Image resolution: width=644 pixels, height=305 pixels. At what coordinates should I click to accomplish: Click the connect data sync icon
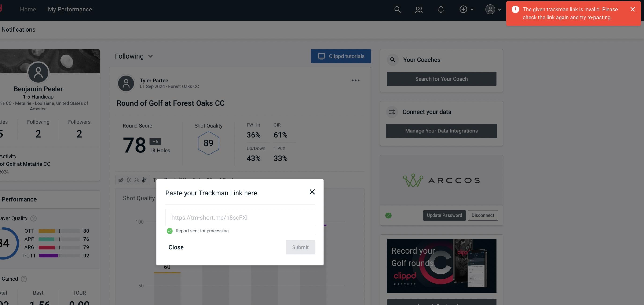click(392, 112)
